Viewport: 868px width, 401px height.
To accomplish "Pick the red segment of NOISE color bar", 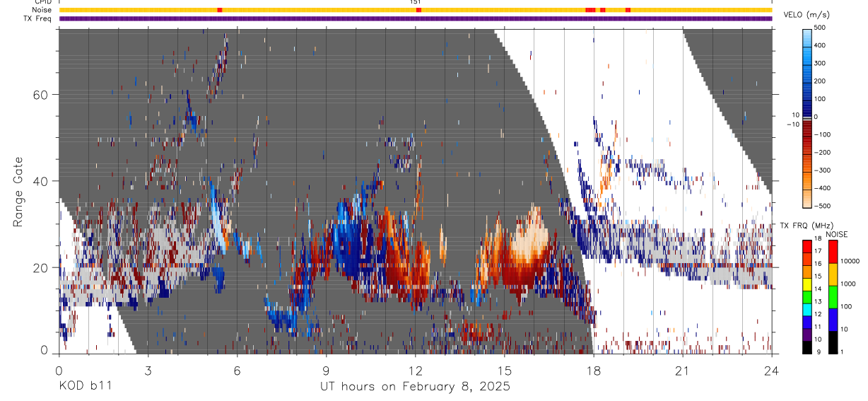I will point(832,251).
